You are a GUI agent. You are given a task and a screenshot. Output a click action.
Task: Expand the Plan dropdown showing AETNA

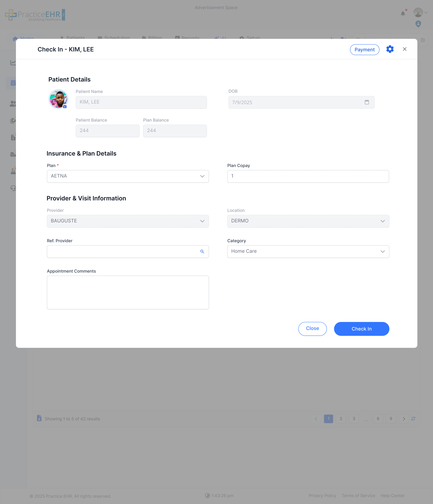(x=128, y=176)
